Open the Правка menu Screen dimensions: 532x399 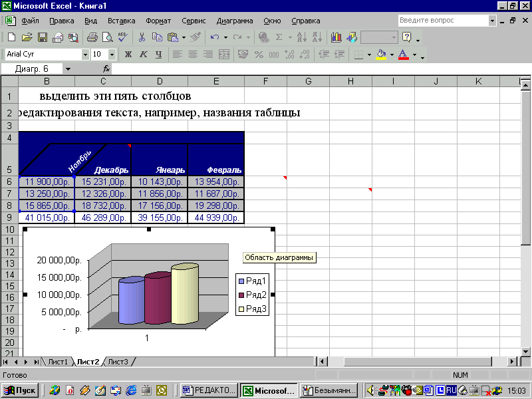(x=61, y=21)
